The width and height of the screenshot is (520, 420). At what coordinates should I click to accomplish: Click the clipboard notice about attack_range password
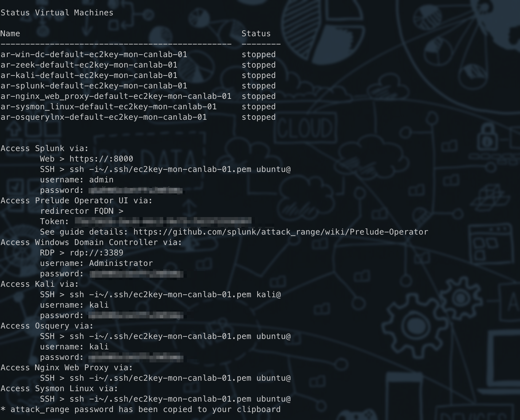pyautogui.click(x=140, y=409)
